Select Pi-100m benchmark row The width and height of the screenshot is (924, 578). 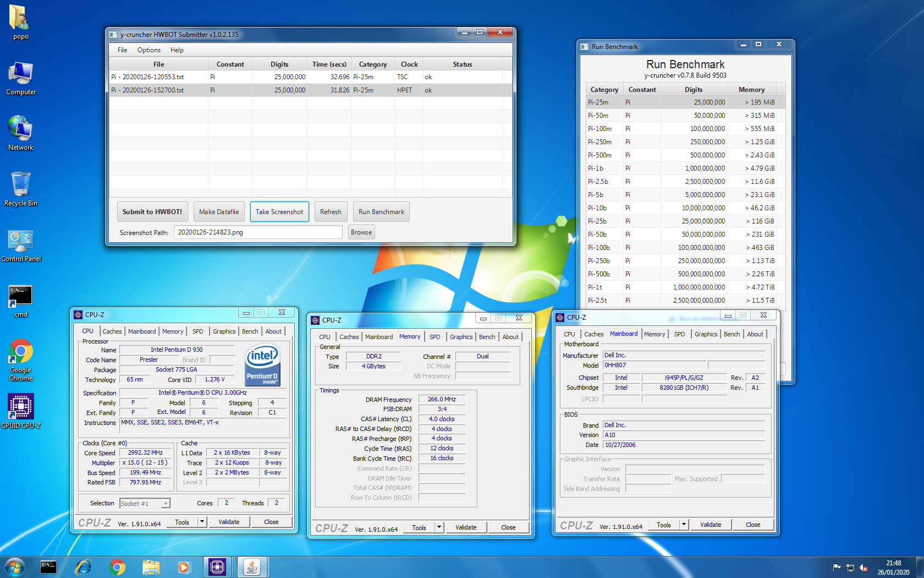[685, 129]
